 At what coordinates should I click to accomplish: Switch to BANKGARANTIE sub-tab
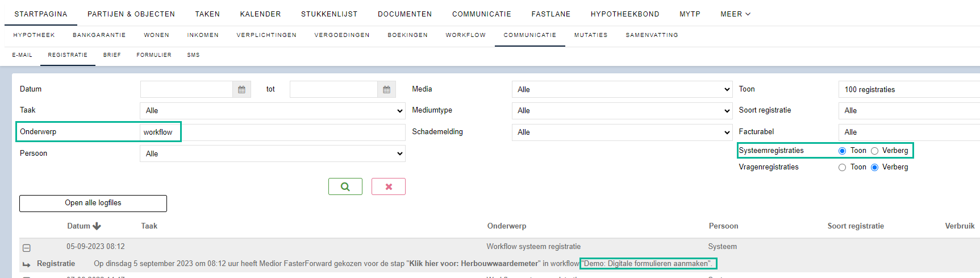click(99, 35)
